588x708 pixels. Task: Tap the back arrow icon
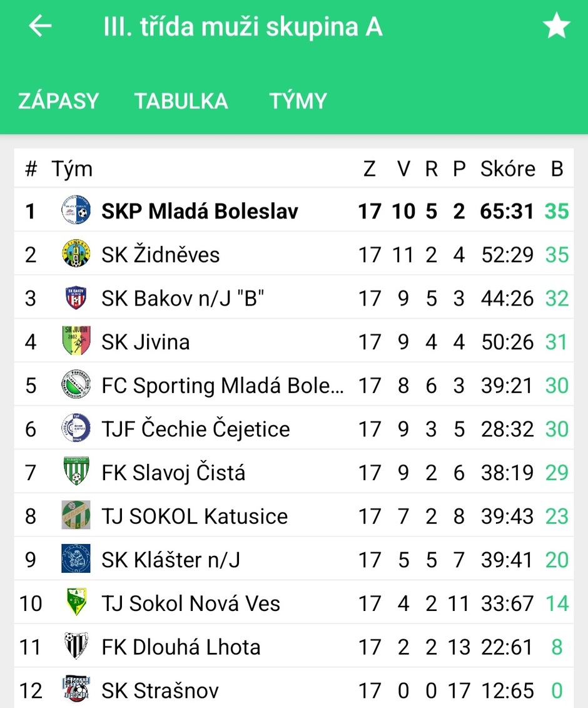click(40, 26)
